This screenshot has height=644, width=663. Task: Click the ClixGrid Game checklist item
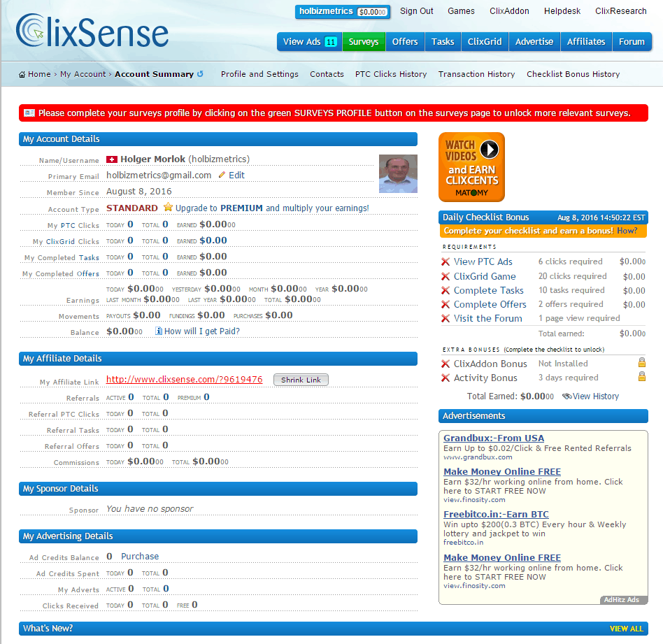485,276
